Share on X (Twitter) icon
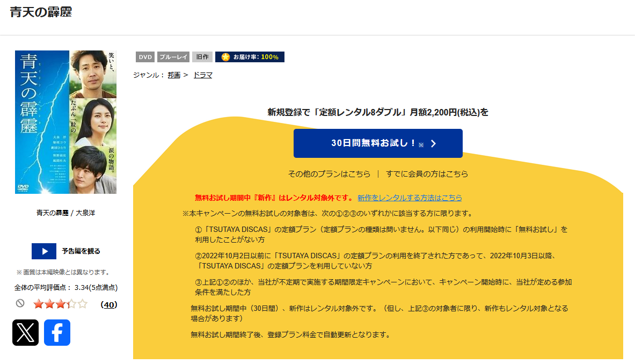 pos(26,332)
